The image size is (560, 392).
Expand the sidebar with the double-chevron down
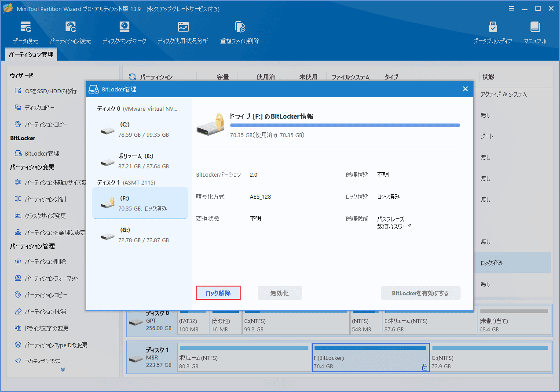63,370
